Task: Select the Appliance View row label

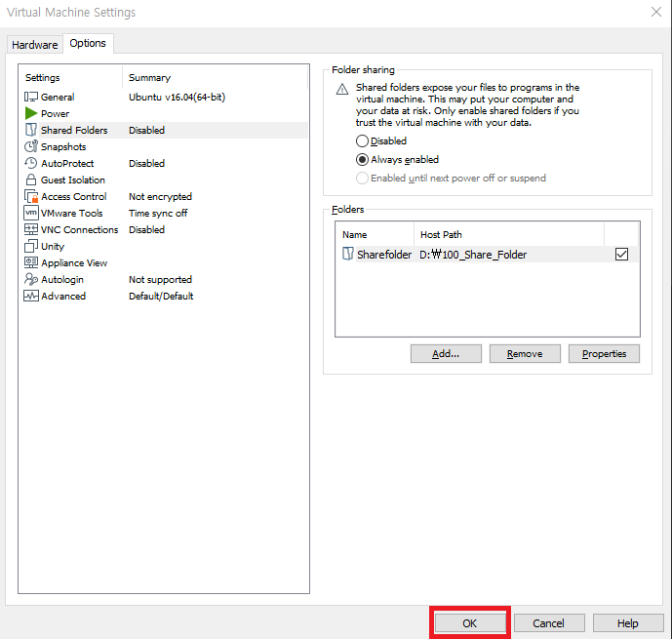Action: [x=74, y=262]
